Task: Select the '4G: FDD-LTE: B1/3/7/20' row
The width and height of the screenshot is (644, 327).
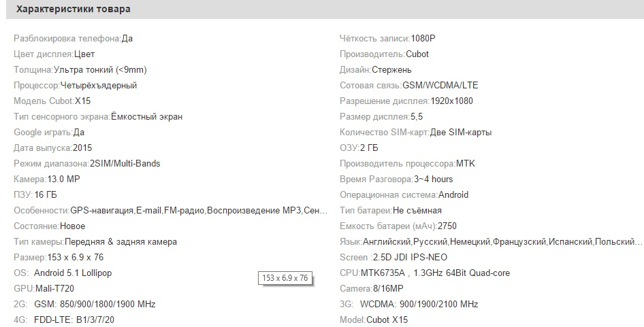Action: [64, 320]
